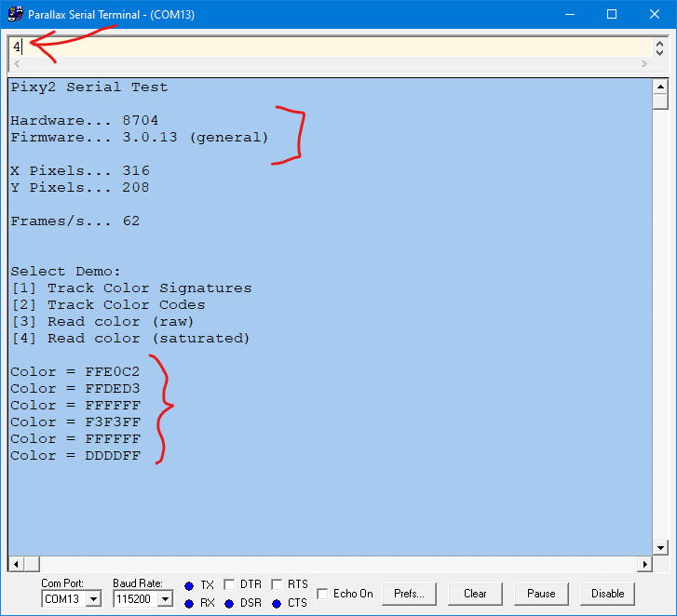This screenshot has height=616, width=677.
Task: Click the DSR indicator light
Action: (229, 603)
